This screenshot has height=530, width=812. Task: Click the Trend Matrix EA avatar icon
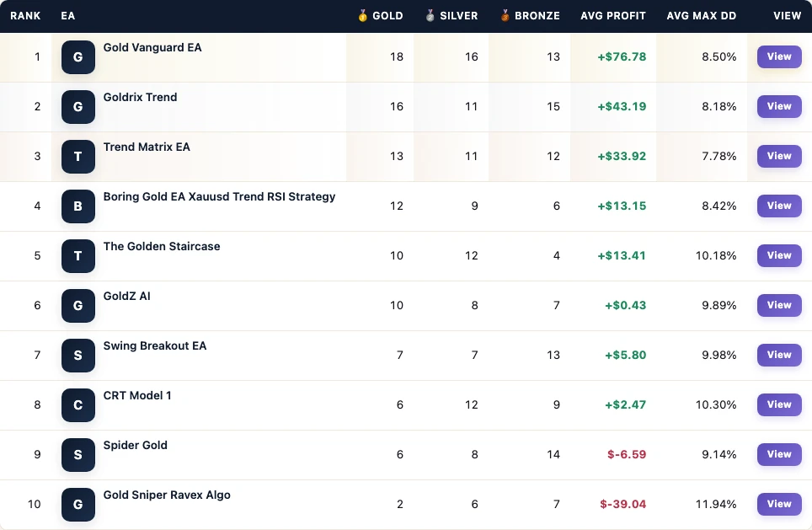[x=78, y=157]
